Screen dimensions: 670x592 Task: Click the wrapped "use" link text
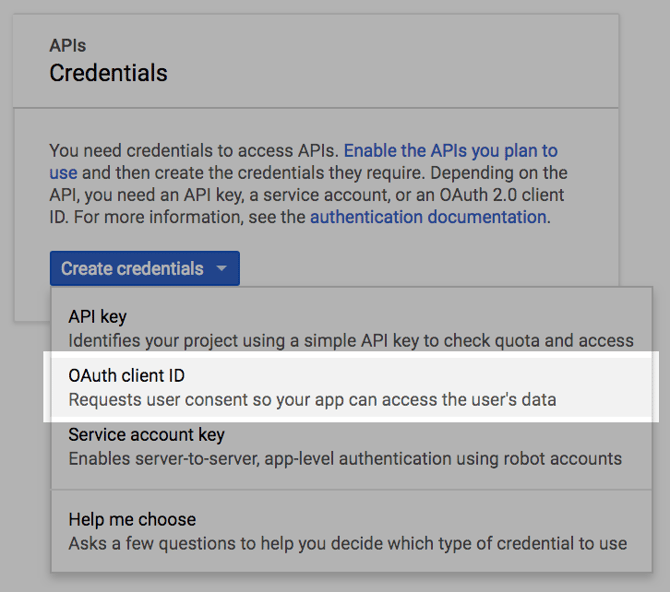(63, 173)
